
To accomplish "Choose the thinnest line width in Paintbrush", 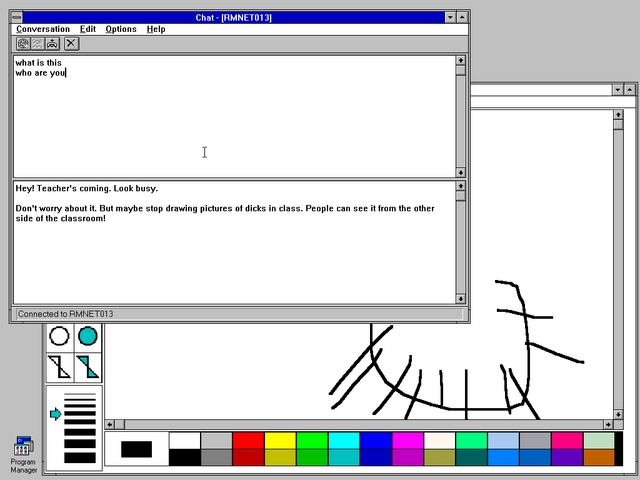I will click(80, 394).
